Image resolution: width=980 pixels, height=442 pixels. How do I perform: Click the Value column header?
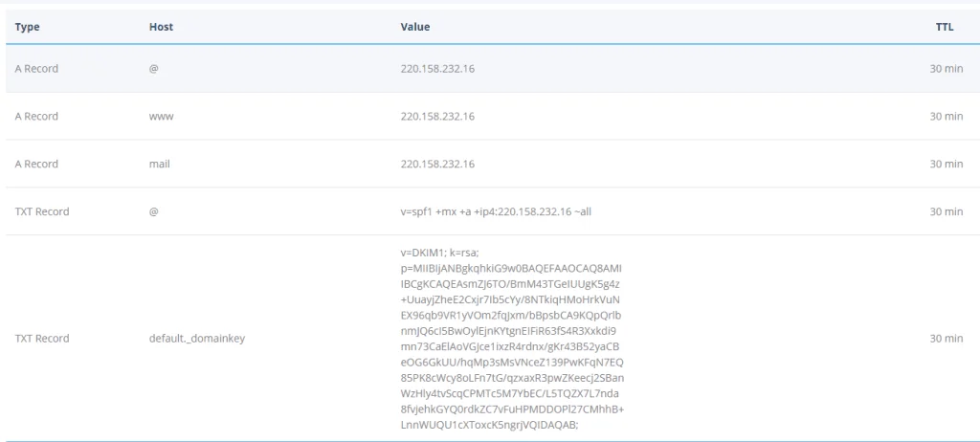coord(415,27)
